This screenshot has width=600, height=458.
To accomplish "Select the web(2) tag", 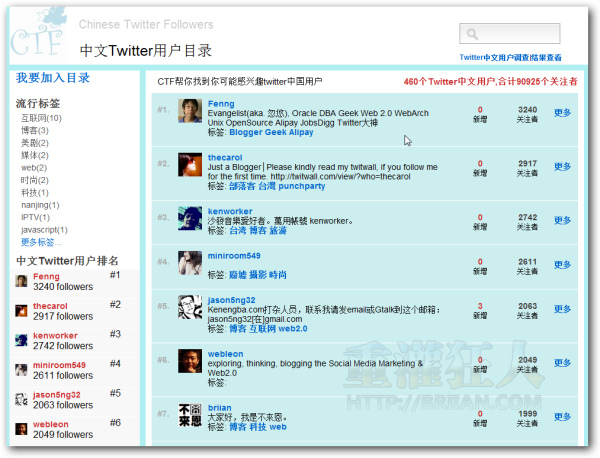I will pos(34,168).
